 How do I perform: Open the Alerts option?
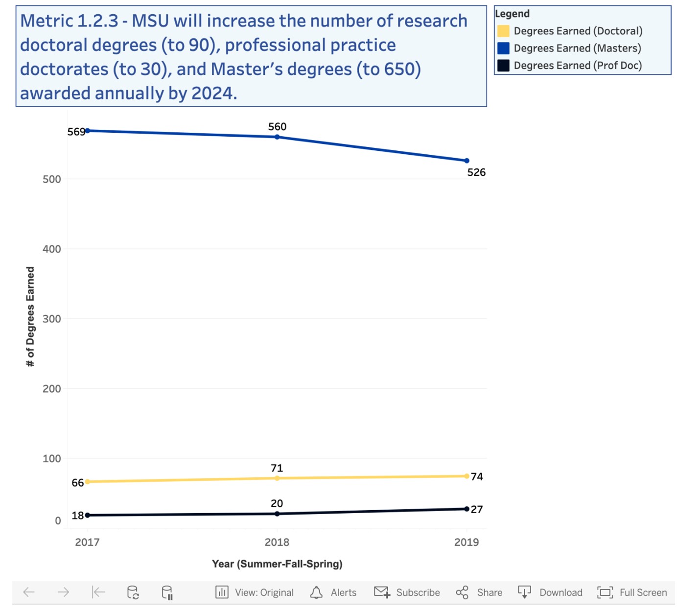coord(344,592)
